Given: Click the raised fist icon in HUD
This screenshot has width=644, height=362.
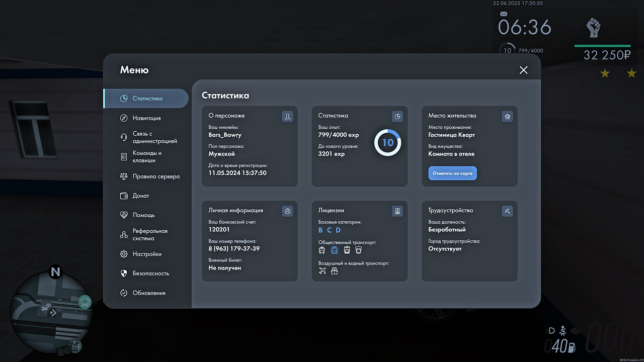Looking at the screenshot, I should point(594,27).
